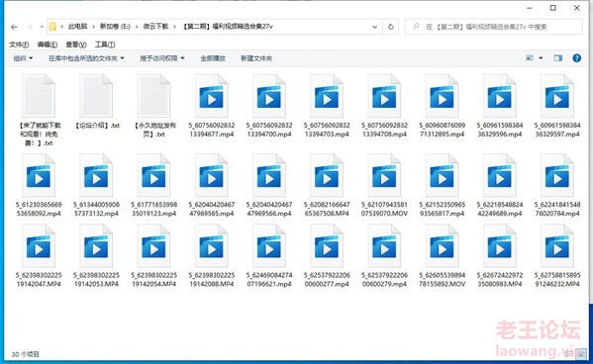Maximize the Explorer window
Screen dimensions: 593x364
coord(553,8)
